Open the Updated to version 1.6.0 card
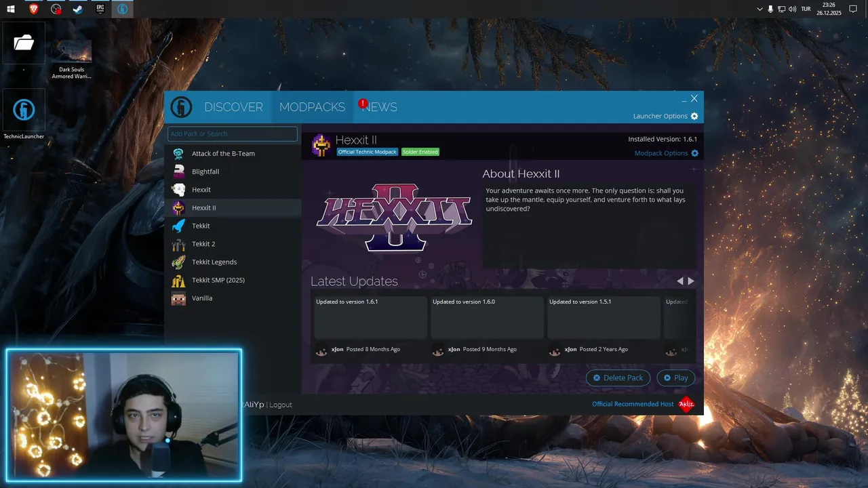The image size is (868, 488). pos(486,318)
